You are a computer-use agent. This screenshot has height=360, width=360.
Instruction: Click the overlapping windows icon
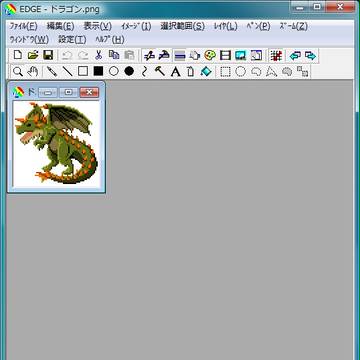tap(256, 55)
